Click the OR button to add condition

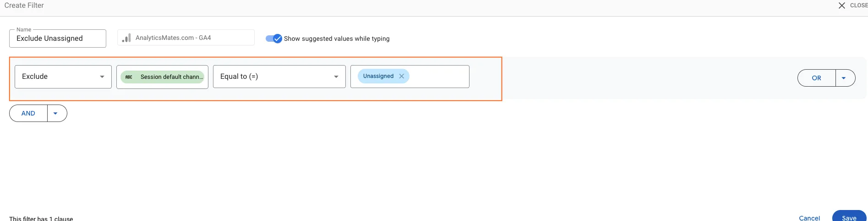pyautogui.click(x=817, y=78)
